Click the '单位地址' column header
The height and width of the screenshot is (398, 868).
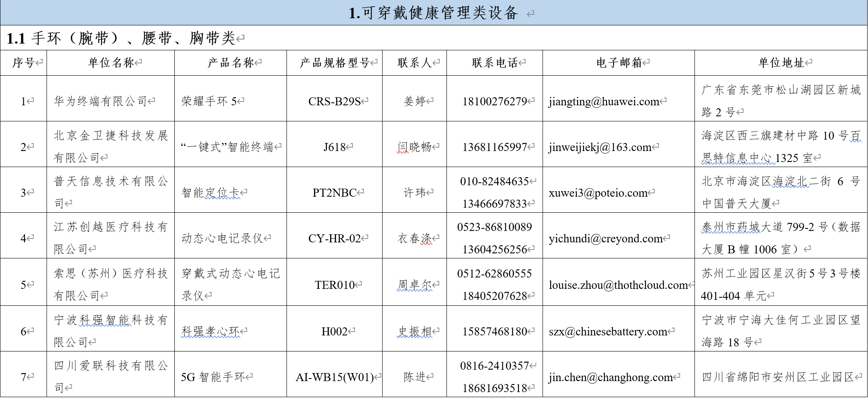coord(781,63)
